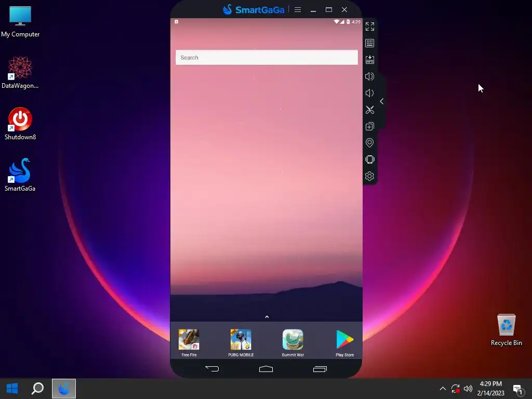Select the Recycle Bin icon
Image resolution: width=532 pixels, height=399 pixels.
(506, 330)
